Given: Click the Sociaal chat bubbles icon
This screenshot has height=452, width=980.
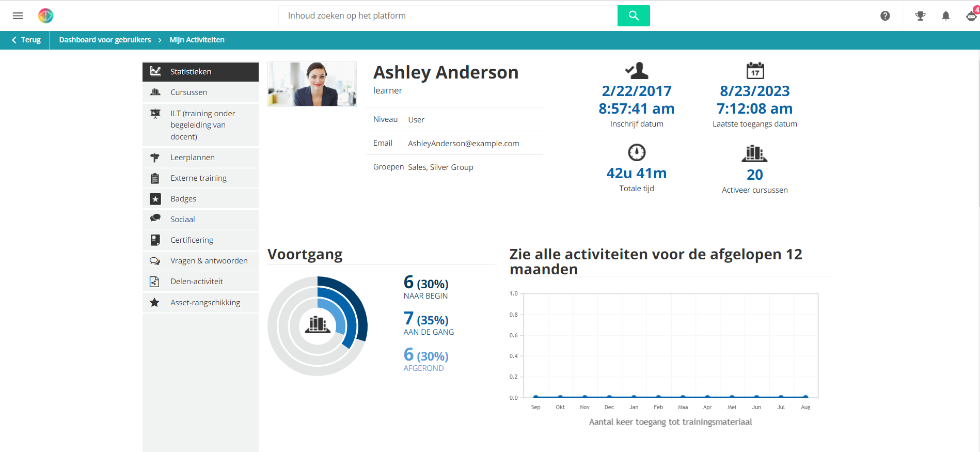Looking at the screenshot, I should 155,219.
